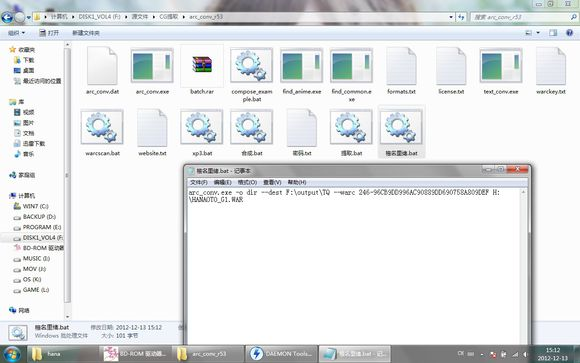Open the Format (O) menu in Notepad
This screenshot has width=580, height=363.
[x=247, y=182]
